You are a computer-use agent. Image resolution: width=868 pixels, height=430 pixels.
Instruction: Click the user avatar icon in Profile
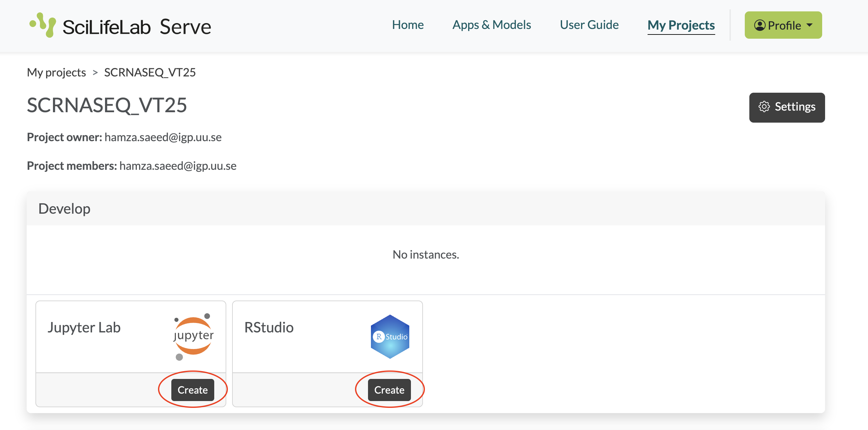[x=759, y=25]
